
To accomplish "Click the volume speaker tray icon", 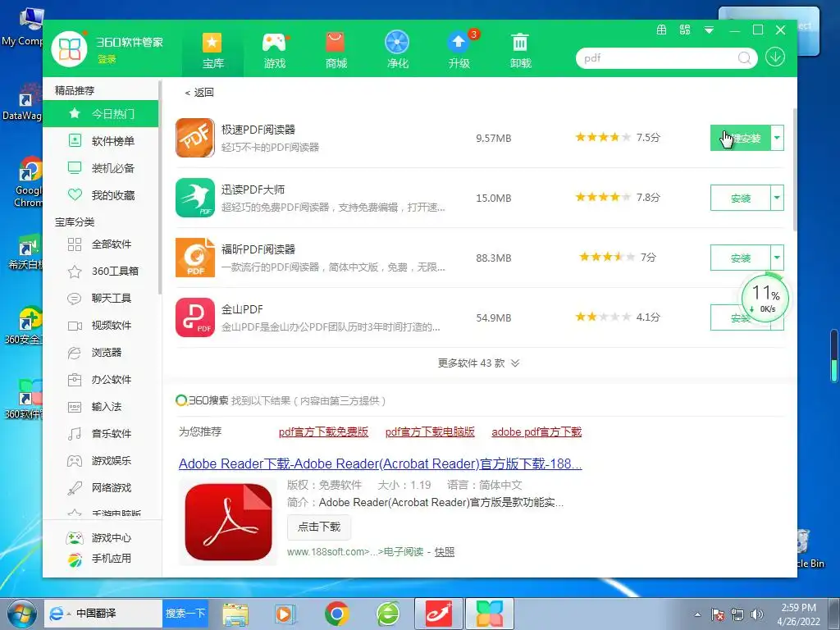I will coord(757,614).
